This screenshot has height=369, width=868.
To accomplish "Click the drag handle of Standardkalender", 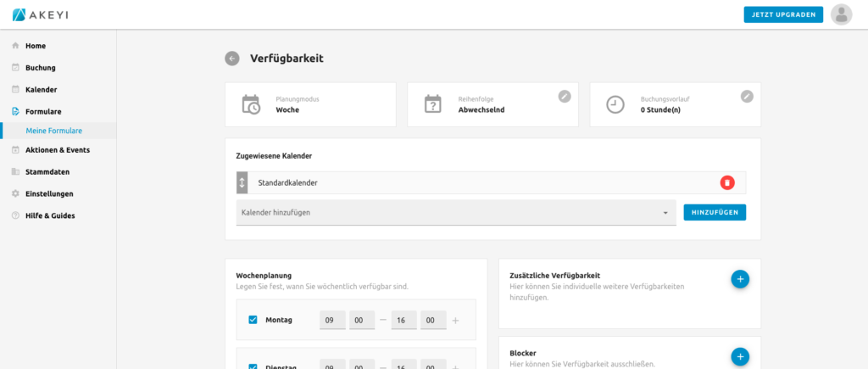I will [242, 182].
